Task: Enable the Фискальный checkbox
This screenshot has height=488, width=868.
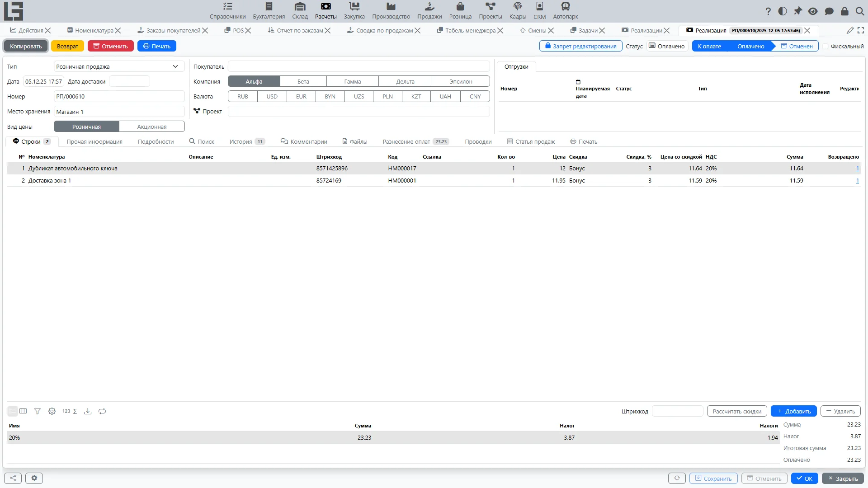Action: (x=826, y=47)
